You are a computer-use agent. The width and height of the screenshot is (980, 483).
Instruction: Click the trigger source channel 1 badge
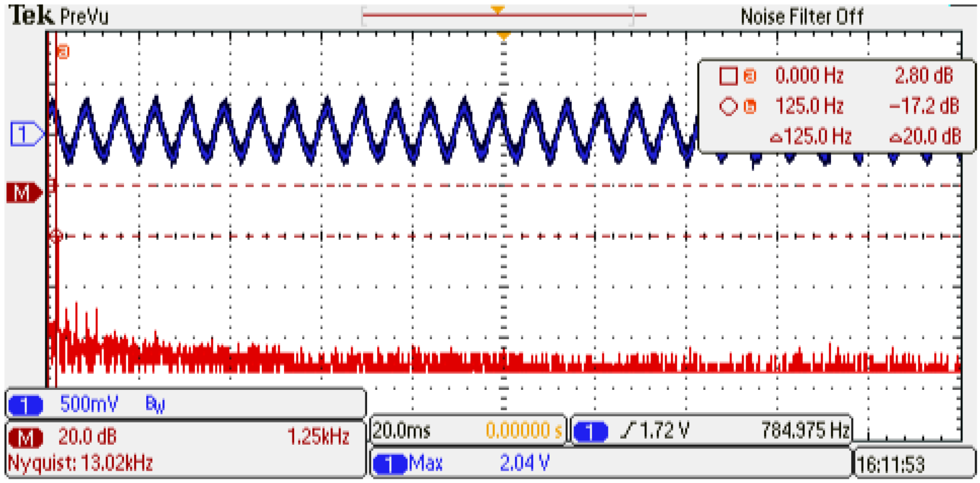coord(591,431)
